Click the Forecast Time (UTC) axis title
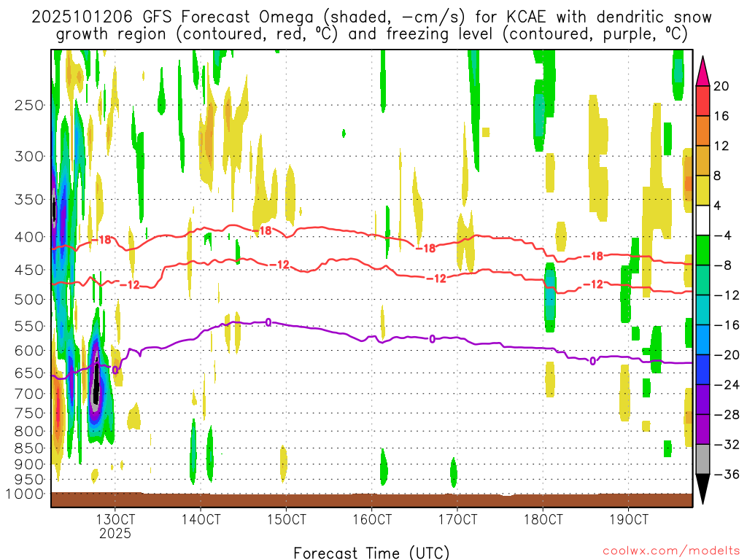This screenshot has width=747, height=560. 371,553
